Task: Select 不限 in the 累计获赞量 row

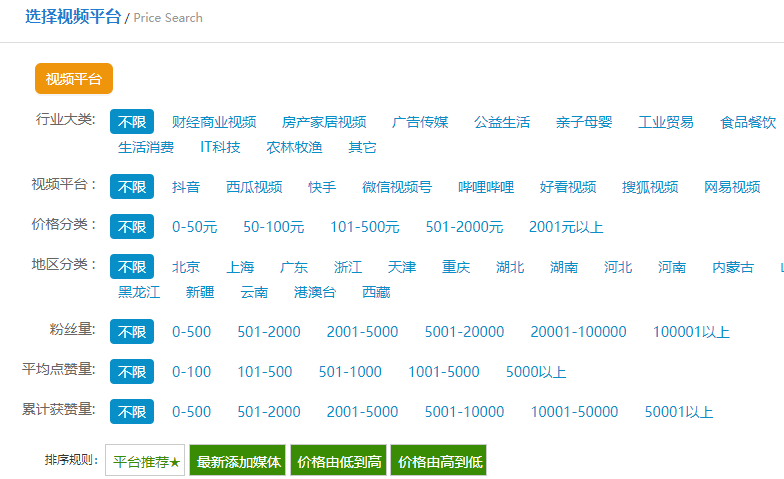Action: (x=132, y=412)
